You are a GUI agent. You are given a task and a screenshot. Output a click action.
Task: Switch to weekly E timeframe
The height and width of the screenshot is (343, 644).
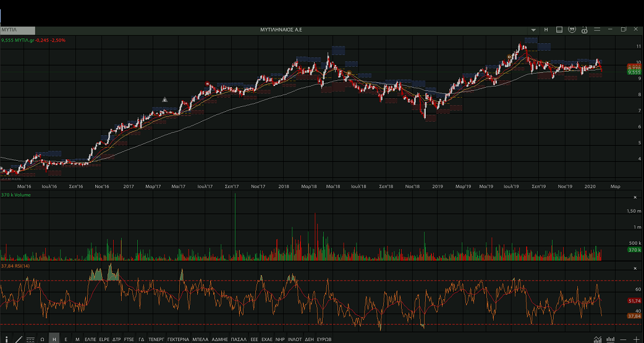tap(66, 339)
